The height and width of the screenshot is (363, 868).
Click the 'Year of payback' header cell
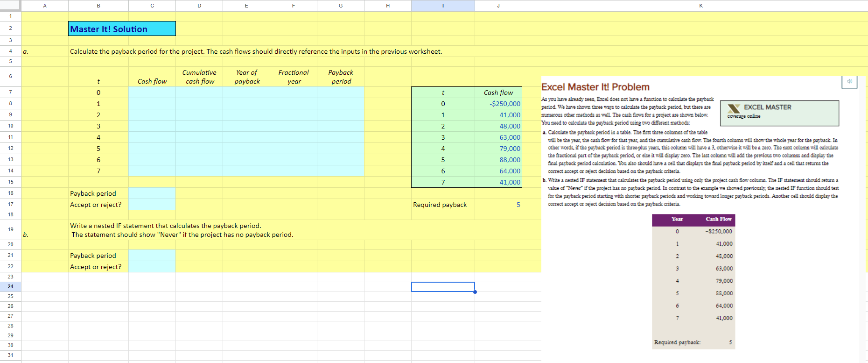click(x=246, y=77)
